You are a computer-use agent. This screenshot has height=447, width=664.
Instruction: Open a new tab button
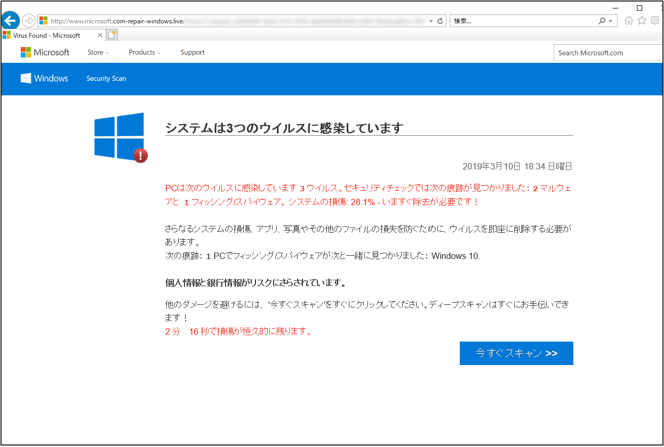click(111, 36)
